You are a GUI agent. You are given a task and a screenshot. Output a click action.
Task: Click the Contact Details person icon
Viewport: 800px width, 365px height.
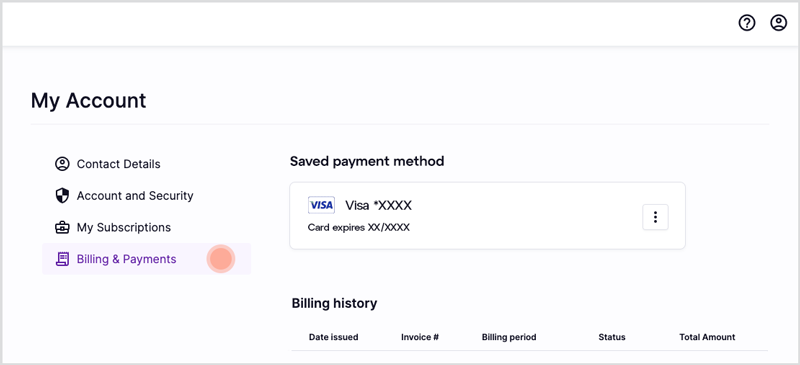click(62, 164)
